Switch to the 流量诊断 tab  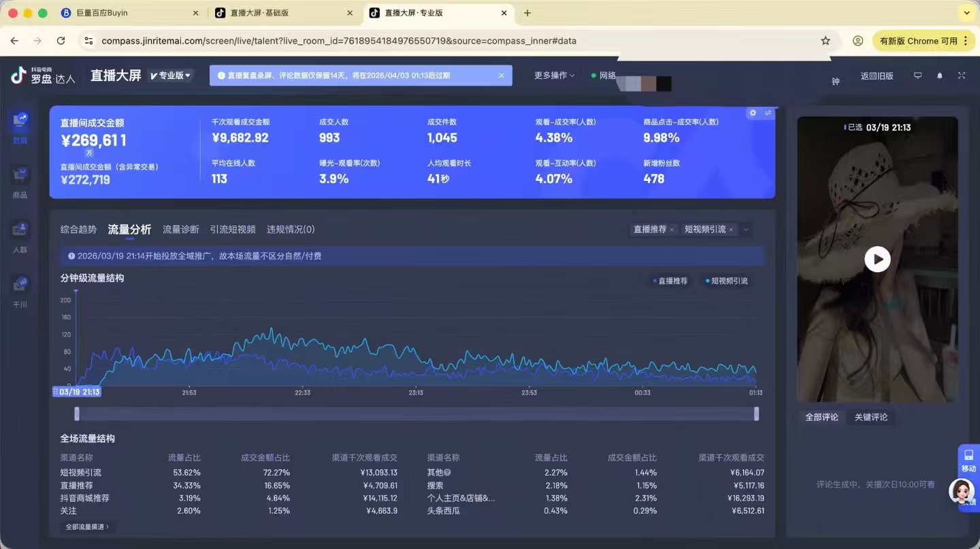pyautogui.click(x=180, y=229)
